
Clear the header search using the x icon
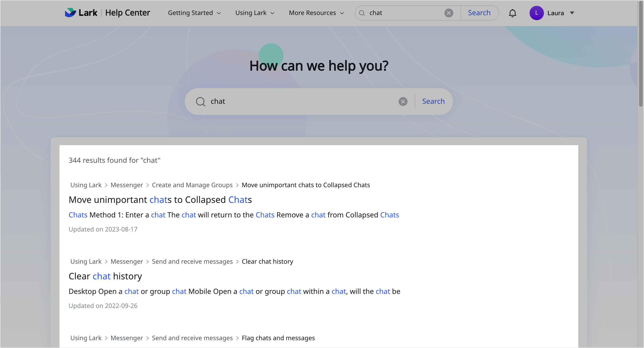pyautogui.click(x=448, y=13)
